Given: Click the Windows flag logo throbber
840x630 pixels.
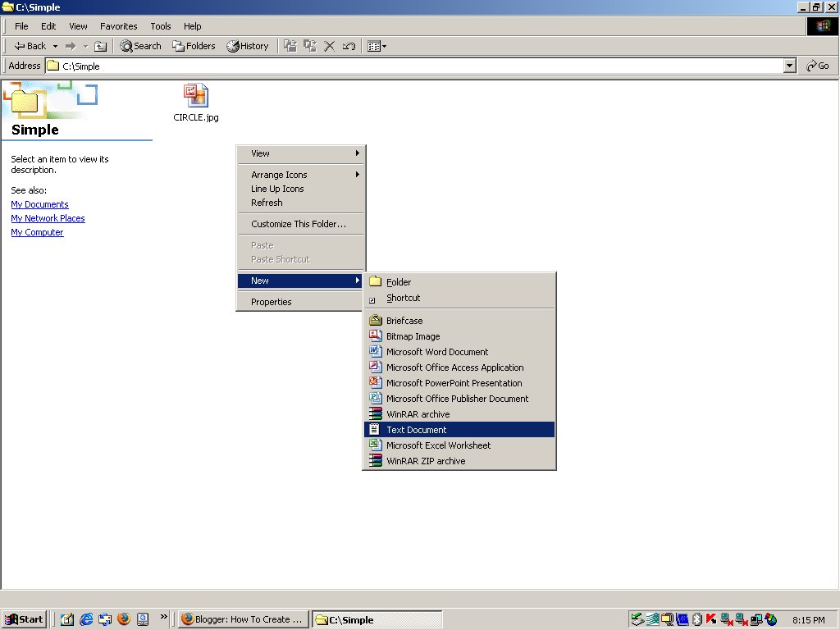Looking at the screenshot, I should [823, 26].
